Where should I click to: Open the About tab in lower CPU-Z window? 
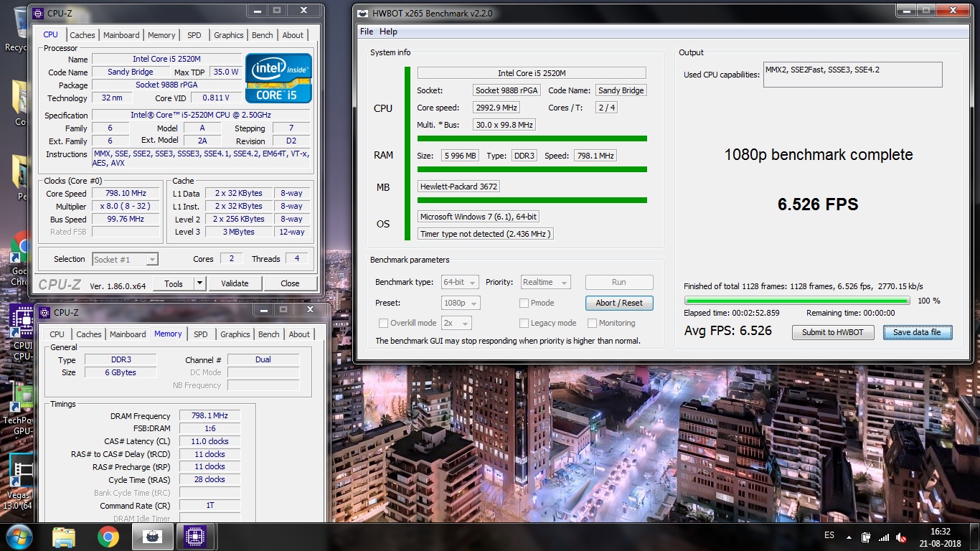(299, 334)
